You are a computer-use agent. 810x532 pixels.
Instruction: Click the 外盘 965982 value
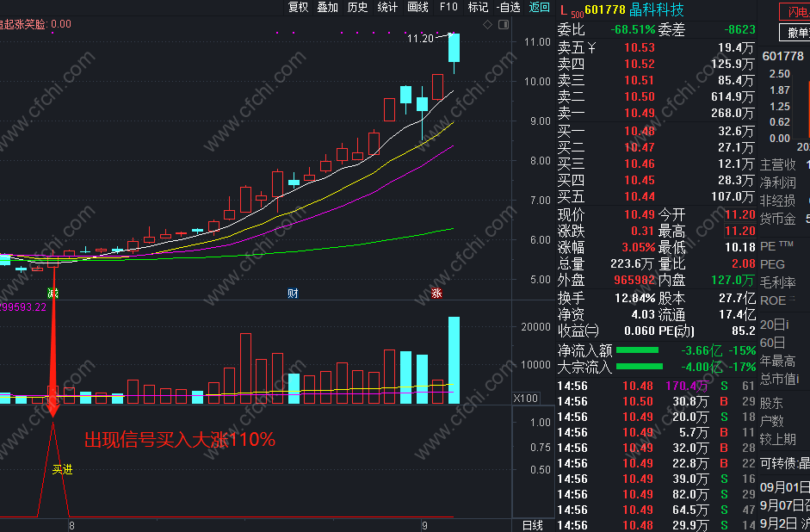[x=634, y=281]
